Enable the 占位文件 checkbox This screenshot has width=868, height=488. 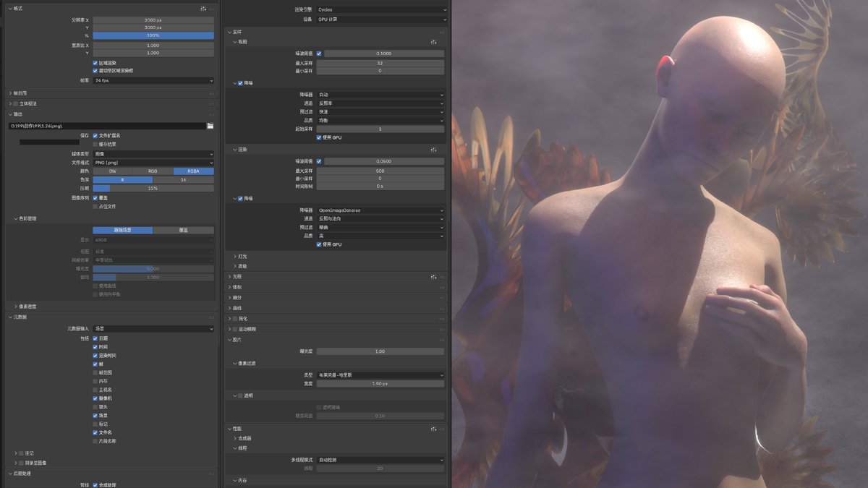[95, 206]
